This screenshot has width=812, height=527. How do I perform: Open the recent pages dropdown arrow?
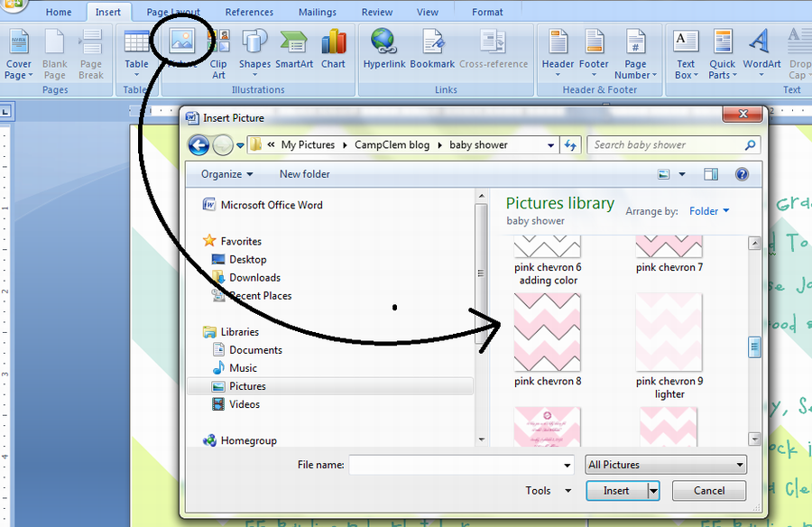(x=240, y=146)
